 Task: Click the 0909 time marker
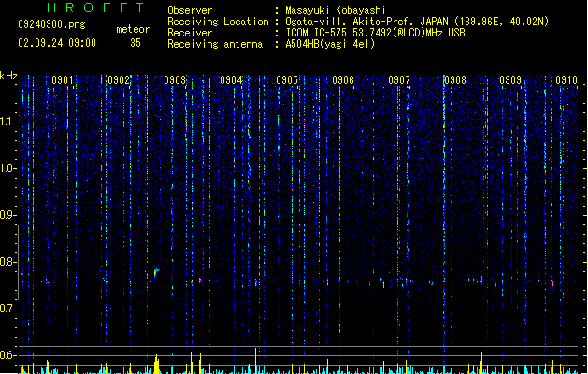tap(510, 80)
